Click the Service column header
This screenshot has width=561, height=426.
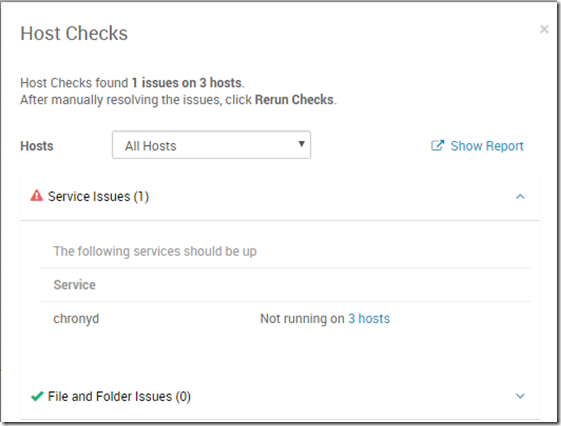pos(74,285)
